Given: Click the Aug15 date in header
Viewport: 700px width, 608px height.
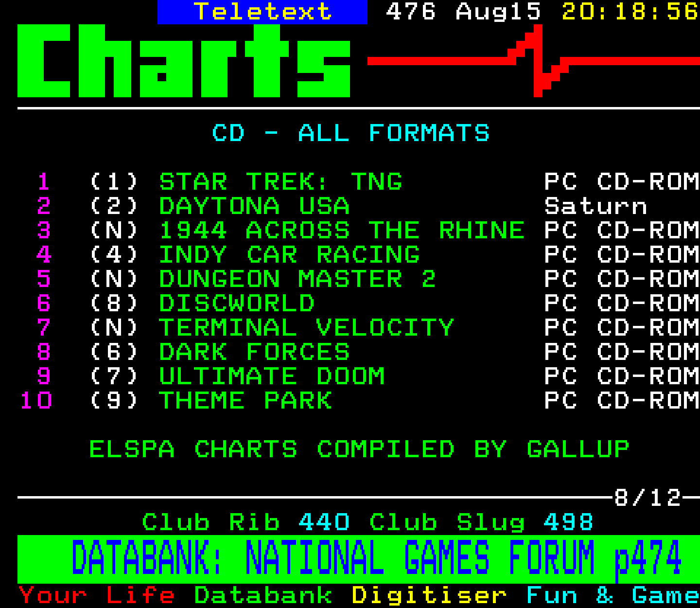Looking at the screenshot, I should (x=498, y=12).
